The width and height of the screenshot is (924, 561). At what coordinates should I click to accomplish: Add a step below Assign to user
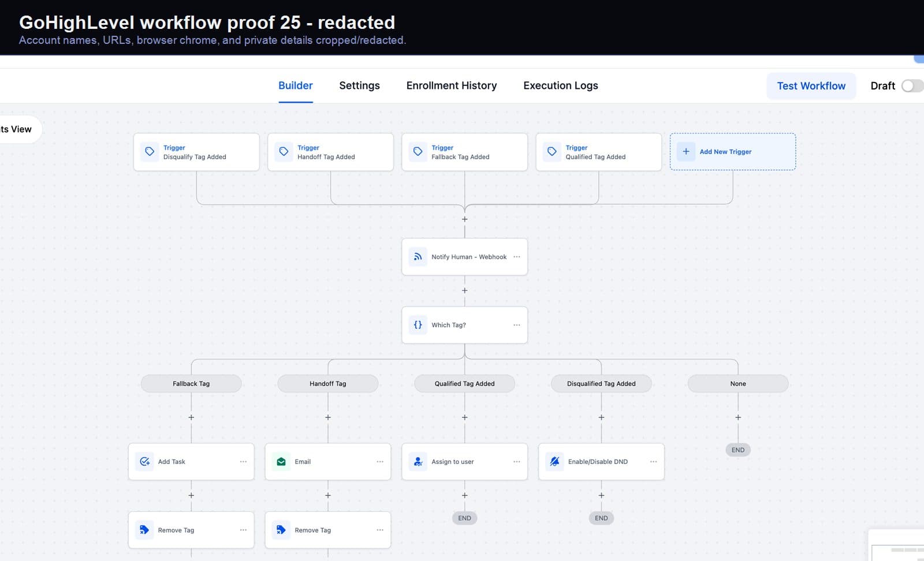[x=465, y=495]
